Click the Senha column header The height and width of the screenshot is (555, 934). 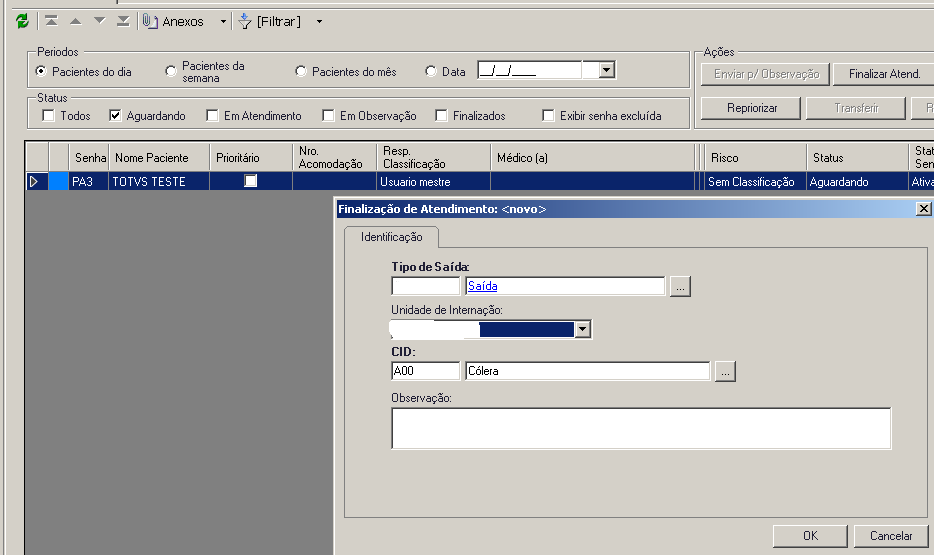[x=89, y=158]
